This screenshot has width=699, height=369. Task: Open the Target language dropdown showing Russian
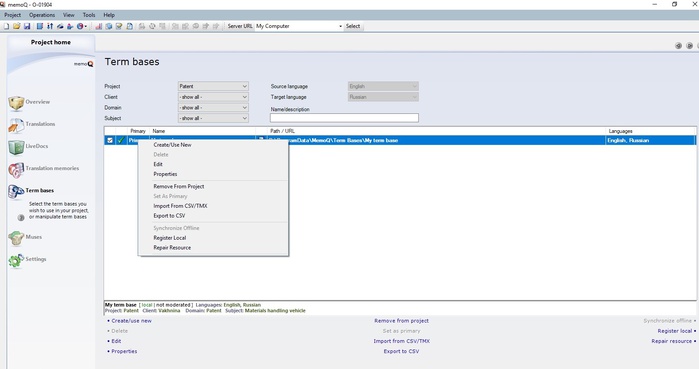click(x=383, y=97)
